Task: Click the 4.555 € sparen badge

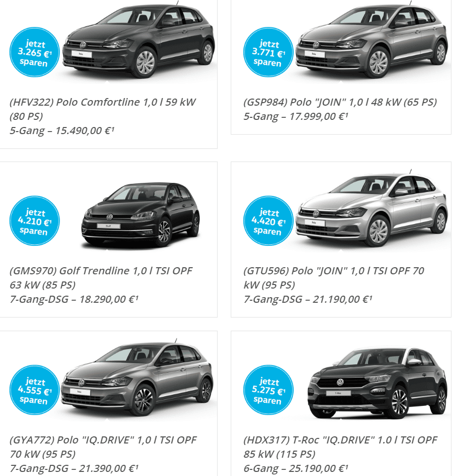Action: tap(35, 390)
